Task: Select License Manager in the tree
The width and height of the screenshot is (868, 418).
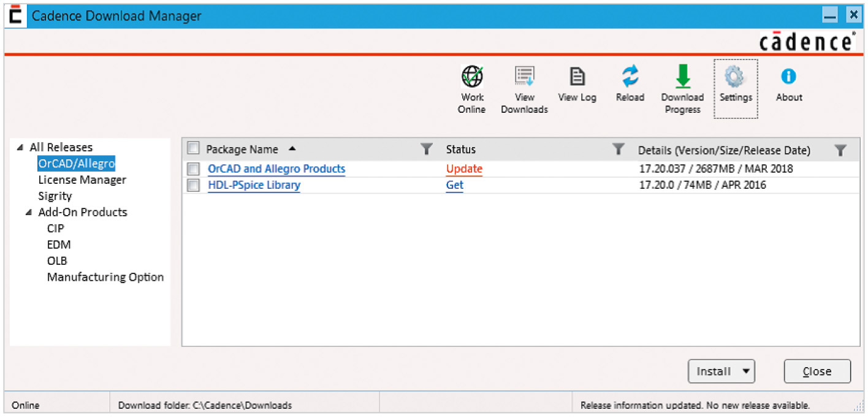Action: tap(82, 180)
